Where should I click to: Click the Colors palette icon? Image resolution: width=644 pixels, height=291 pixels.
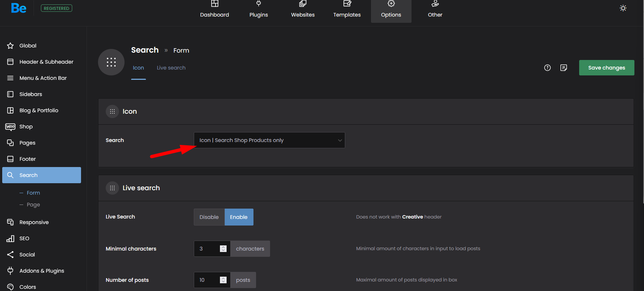coord(10,287)
